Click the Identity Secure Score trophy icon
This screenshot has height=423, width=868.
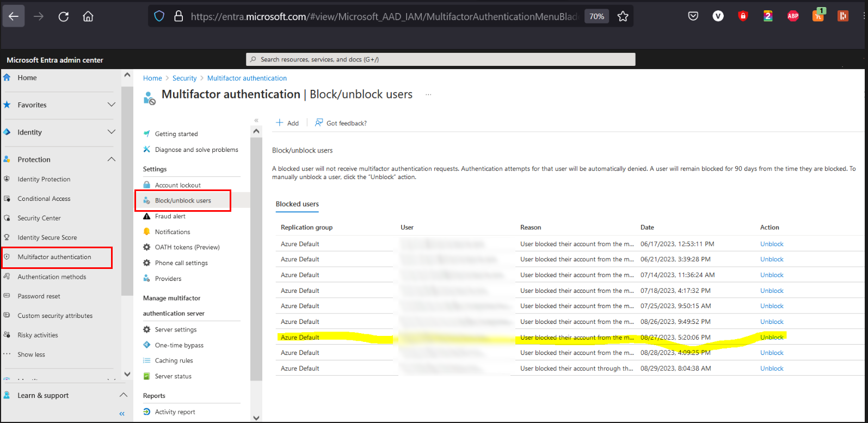point(7,237)
